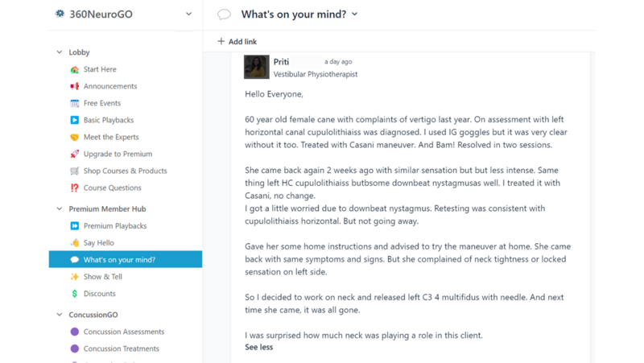The width and height of the screenshot is (644, 363).
Task: Open Say Hello in the sidebar
Action: pos(98,243)
